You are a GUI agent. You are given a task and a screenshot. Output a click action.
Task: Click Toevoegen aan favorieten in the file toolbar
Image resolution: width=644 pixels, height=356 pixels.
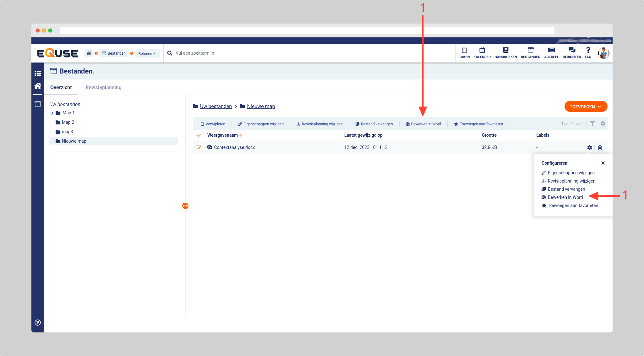(x=478, y=124)
